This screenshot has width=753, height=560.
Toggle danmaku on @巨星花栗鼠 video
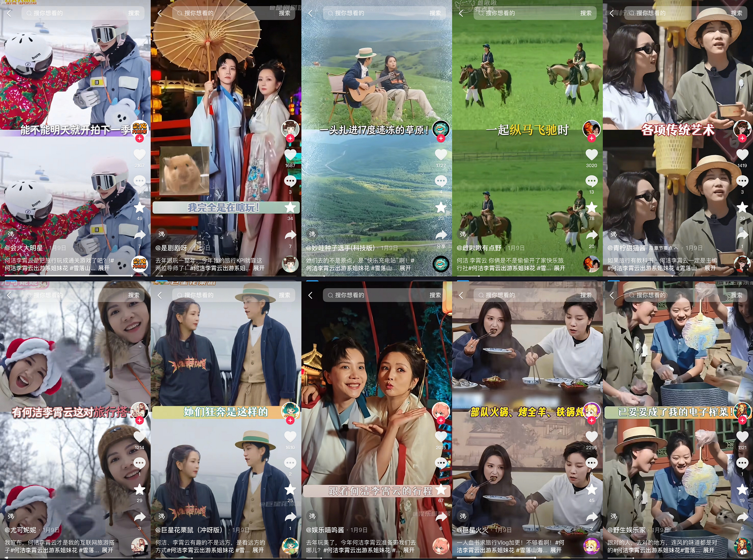[x=161, y=516]
